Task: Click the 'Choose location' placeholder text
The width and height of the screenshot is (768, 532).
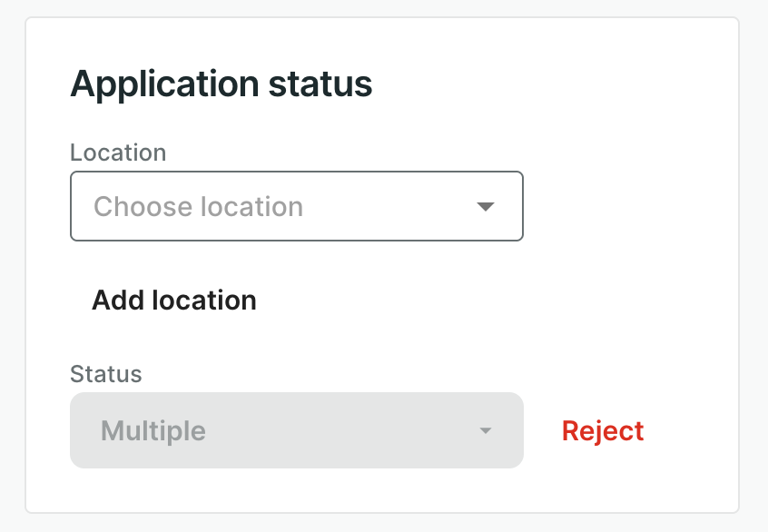Action: tap(198, 207)
